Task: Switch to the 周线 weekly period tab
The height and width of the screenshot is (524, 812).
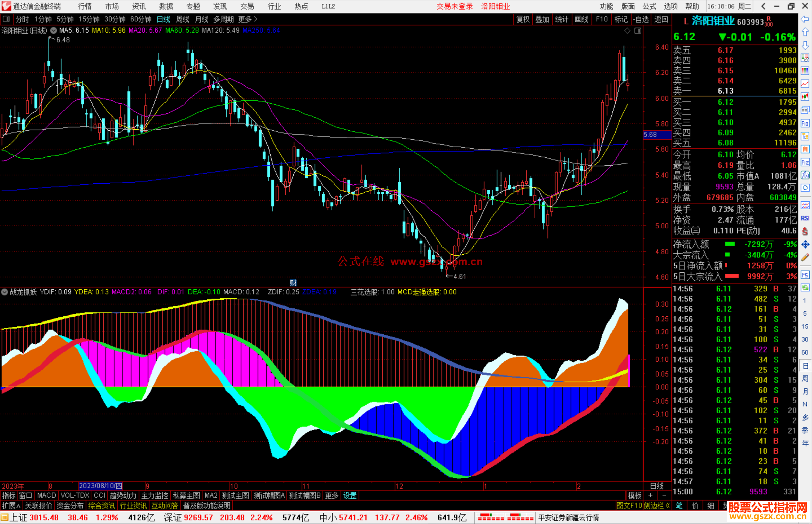Action: [x=183, y=19]
